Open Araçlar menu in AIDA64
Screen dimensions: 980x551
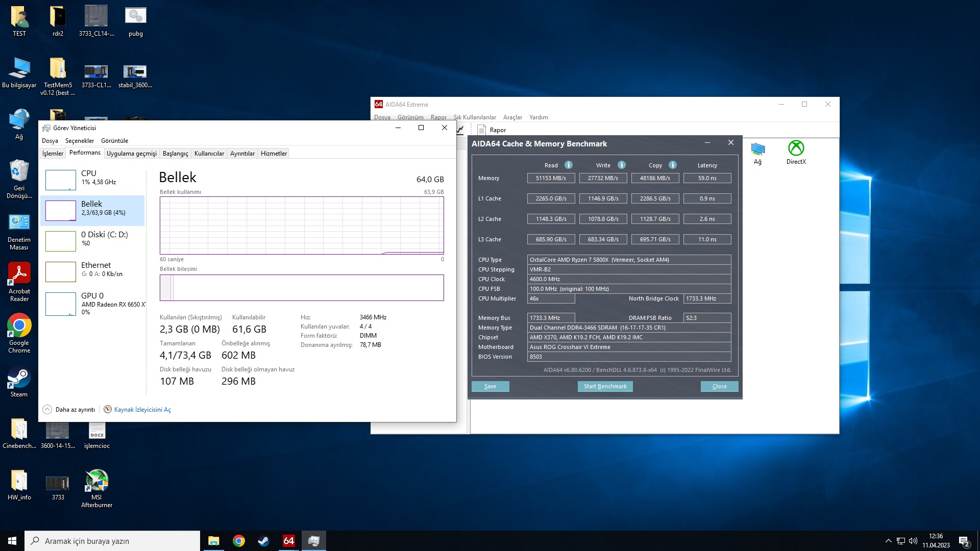pos(512,117)
